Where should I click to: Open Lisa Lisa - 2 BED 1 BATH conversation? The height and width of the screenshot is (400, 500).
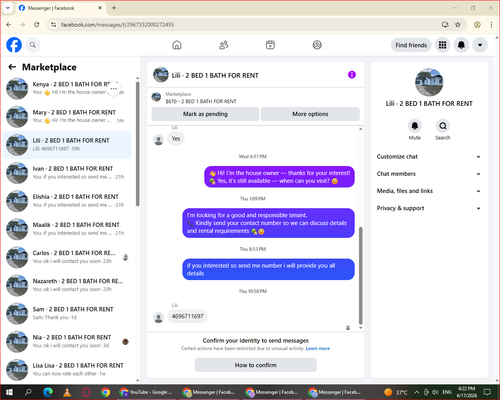click(x=68, y=369)
